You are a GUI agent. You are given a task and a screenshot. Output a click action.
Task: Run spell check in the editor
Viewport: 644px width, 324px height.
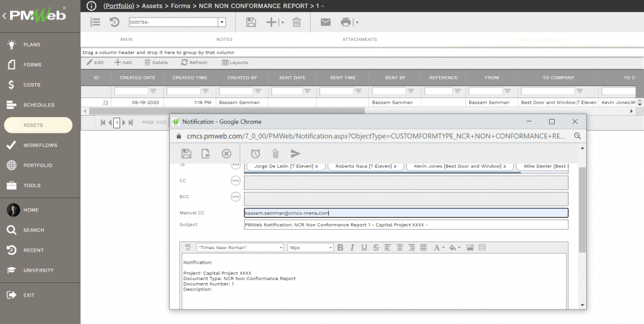coord(188,247)
